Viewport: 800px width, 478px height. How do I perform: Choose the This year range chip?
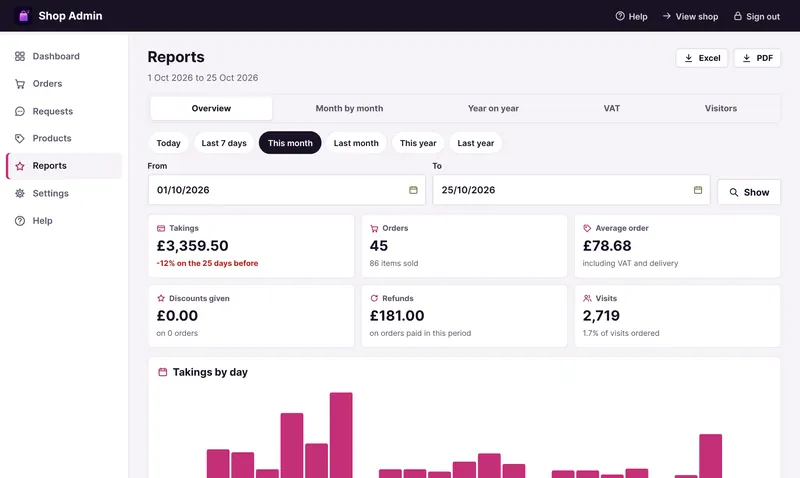tap(418, 143)
